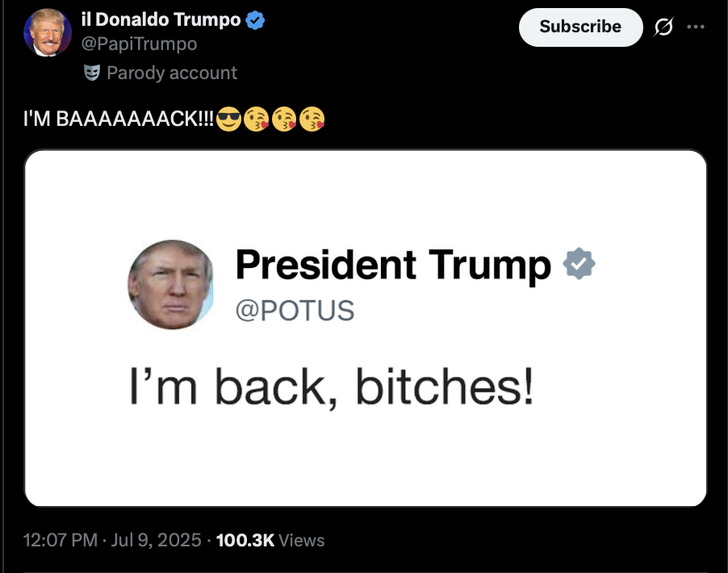Click the first kissing face emoji
The height and width of the screenshot is (573, 728).
(257, 119)
